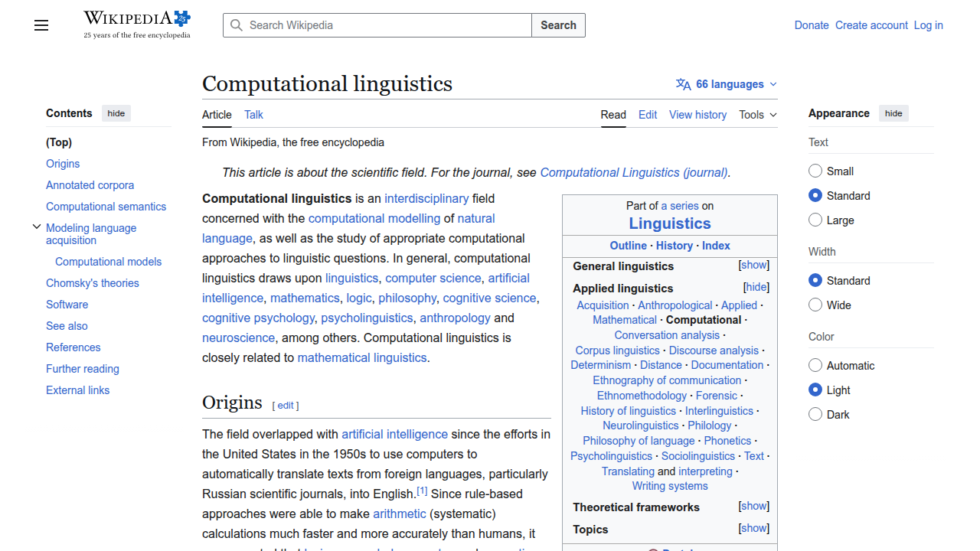The width and height of the screenshot is (980, 551).
Task: Select Wide width option
Action: (815, 305)
